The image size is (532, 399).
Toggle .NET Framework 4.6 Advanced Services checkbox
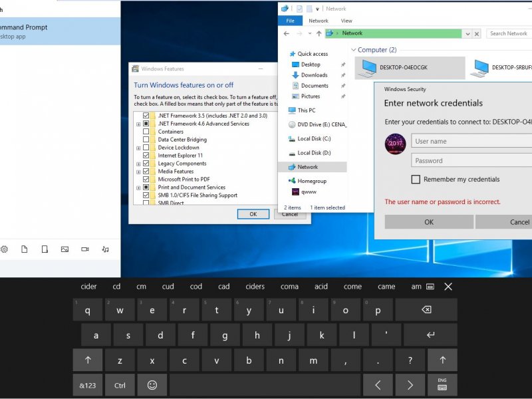tap(146, 124)
